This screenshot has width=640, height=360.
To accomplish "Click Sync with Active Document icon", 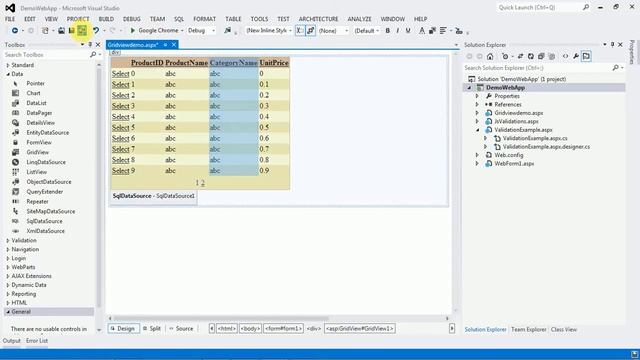I will coord(520,56).
